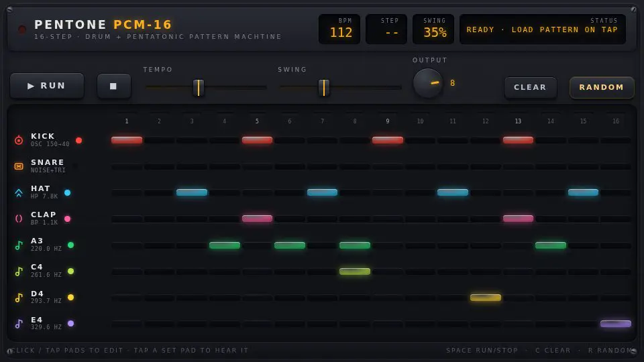Click the Snare track icon

(x=19, y=166)
